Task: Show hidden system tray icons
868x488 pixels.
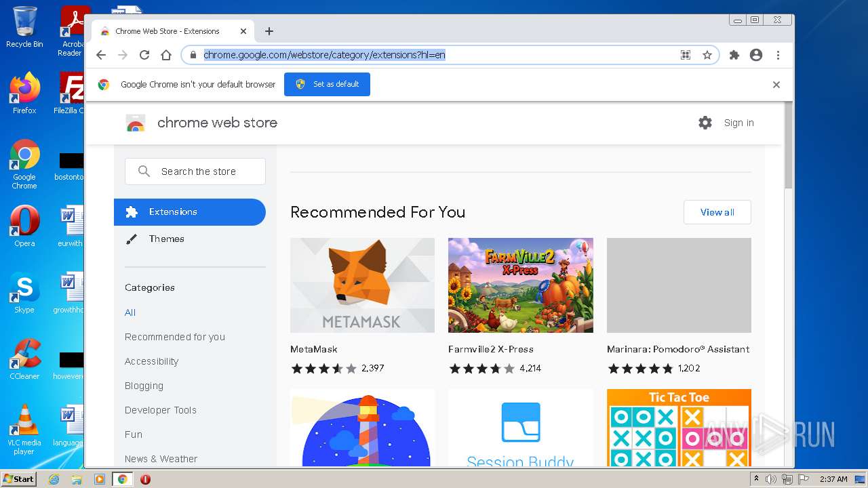Action: tap(757, 479)
